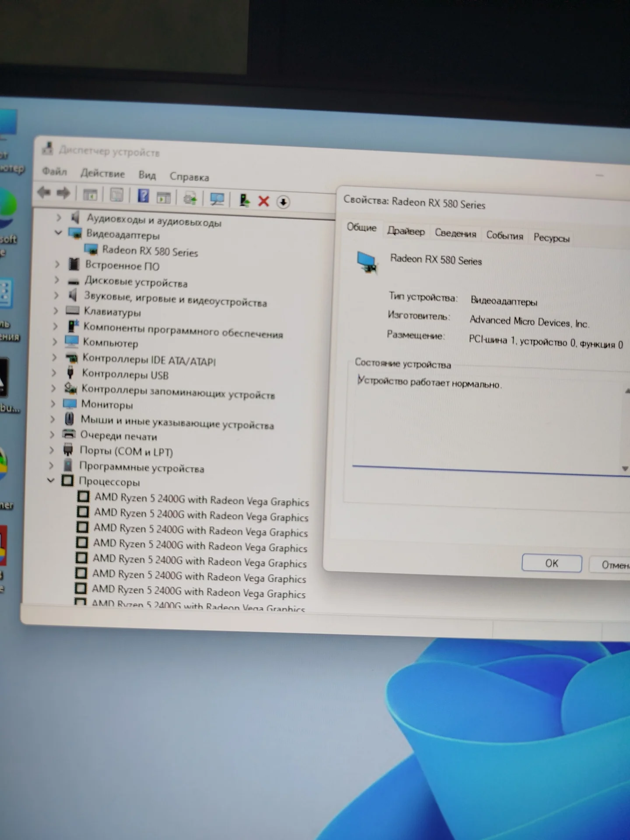The image size is (630, 840).
Task: Click the blue question mark Help icon
Action: click(143, 196)
